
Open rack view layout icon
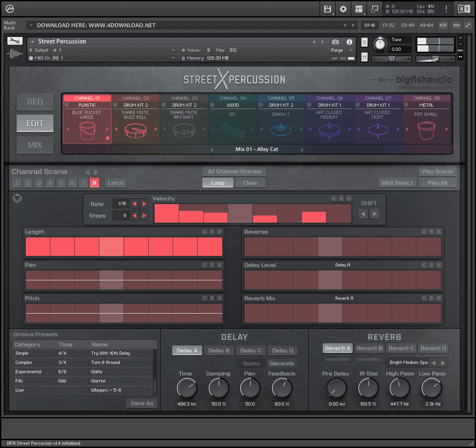[x=359, y=9]
